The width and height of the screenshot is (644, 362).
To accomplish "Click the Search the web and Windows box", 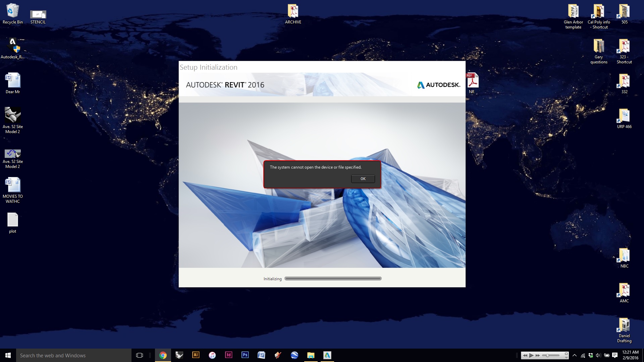I will point(74,355).
